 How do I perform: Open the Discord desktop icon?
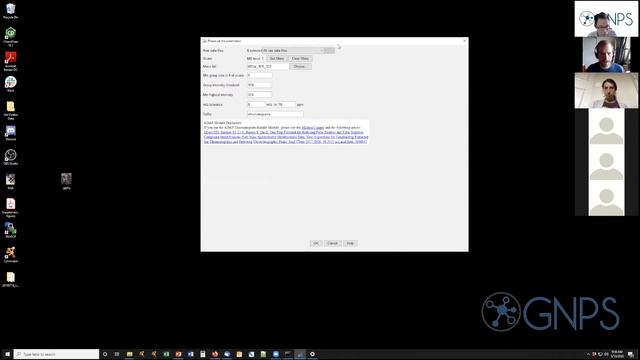point(11,133)
